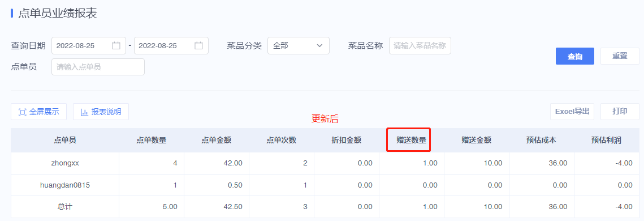Click the 打印 print button
Image resolution: width=644 pixels, height=221 pixels.
coord(620,112)
